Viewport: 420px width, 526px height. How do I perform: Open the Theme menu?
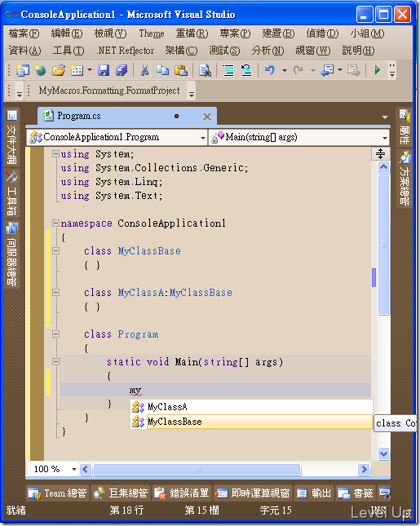pos(152,33)
